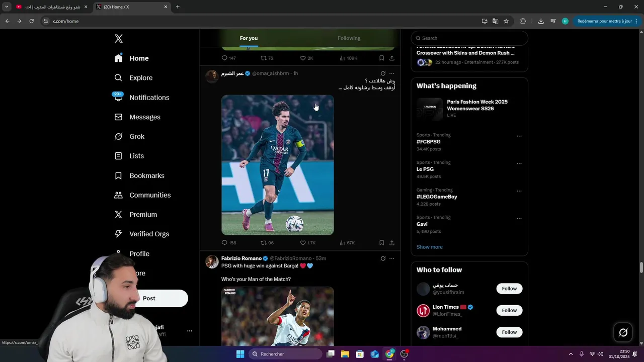Open Grok from the sidebar
Image resolution: width=644 pixels, height=362 pixels.
click(x=129, y=137)
